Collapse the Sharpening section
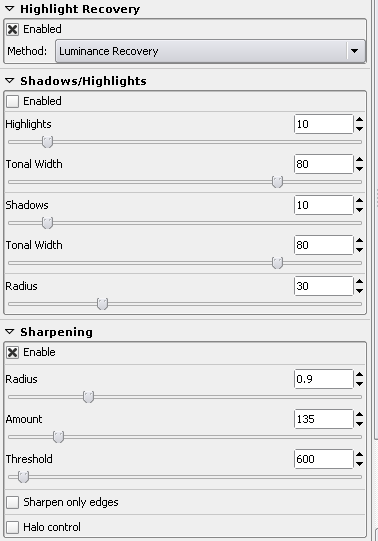The height and width of the screenshot is (541, 378). coord(10,332)
